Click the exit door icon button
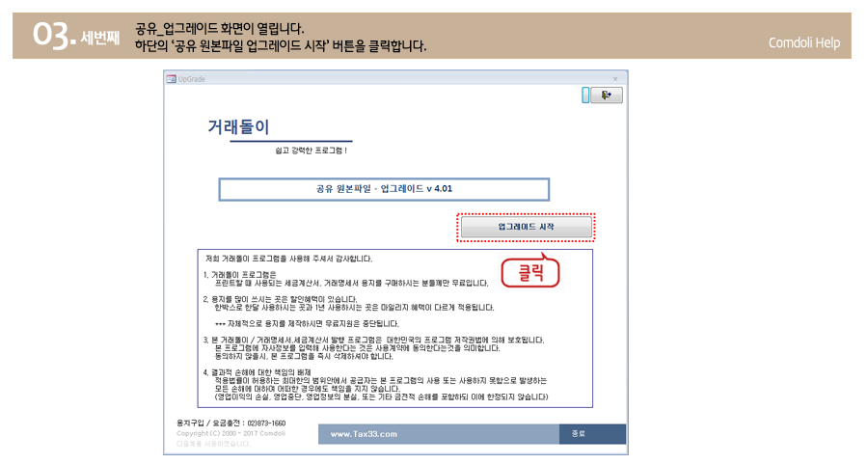This screenshot has width=868, height=464. (607, 96)
